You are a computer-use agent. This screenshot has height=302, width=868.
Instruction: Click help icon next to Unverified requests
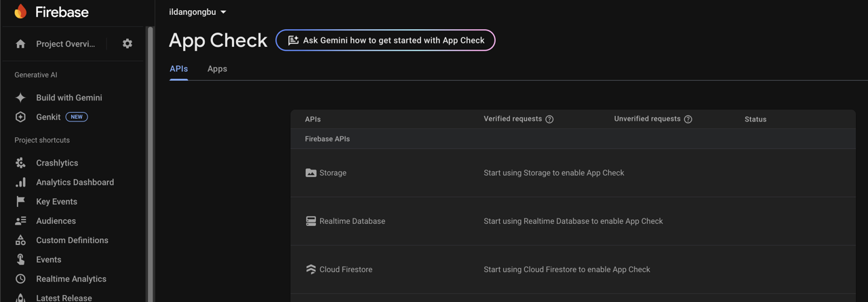point(688,119)
